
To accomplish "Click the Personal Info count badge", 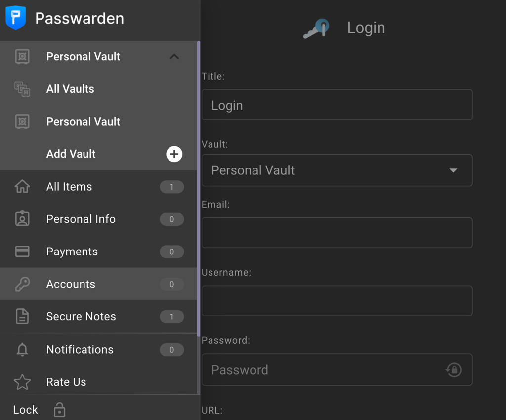I will [x=171, y=219].
